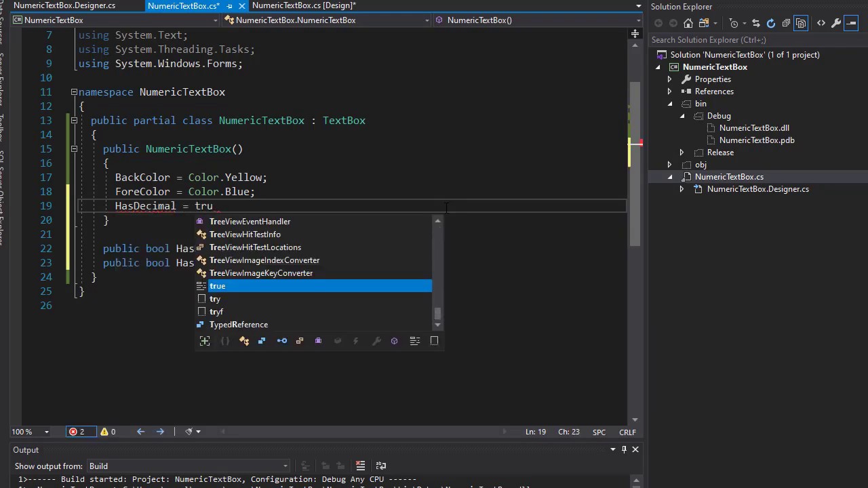
Task: Click CRLF line ending indicator
Action: (x=627, y=432)
